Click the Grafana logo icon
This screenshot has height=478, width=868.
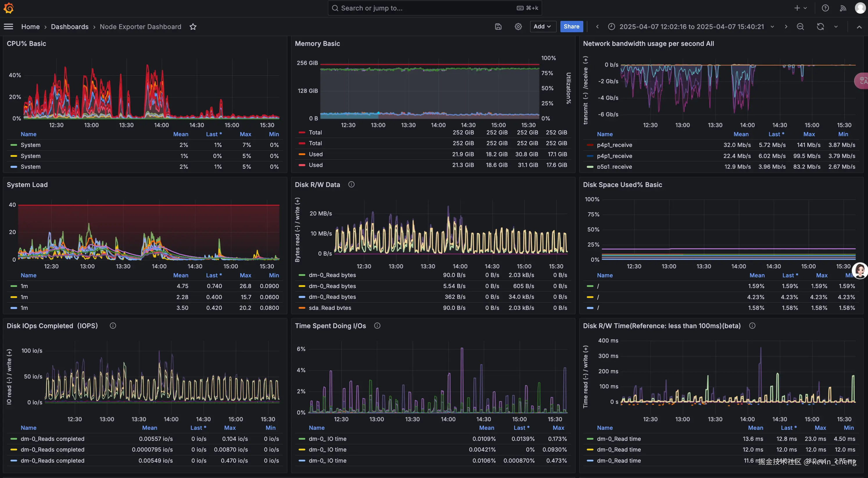pyautogui.click(x=8, y=8)
